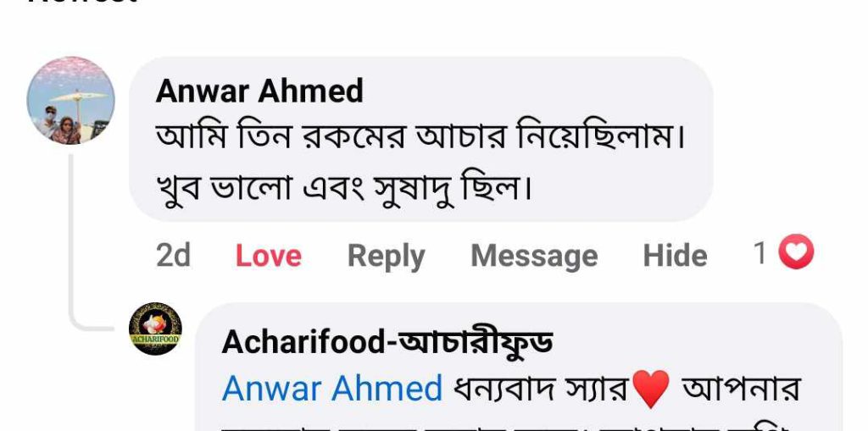Reply to Anwar Ahmed's comment
The height and width of the screenshot is (431, 868).
pyautogui.click(x=387, y=257)
